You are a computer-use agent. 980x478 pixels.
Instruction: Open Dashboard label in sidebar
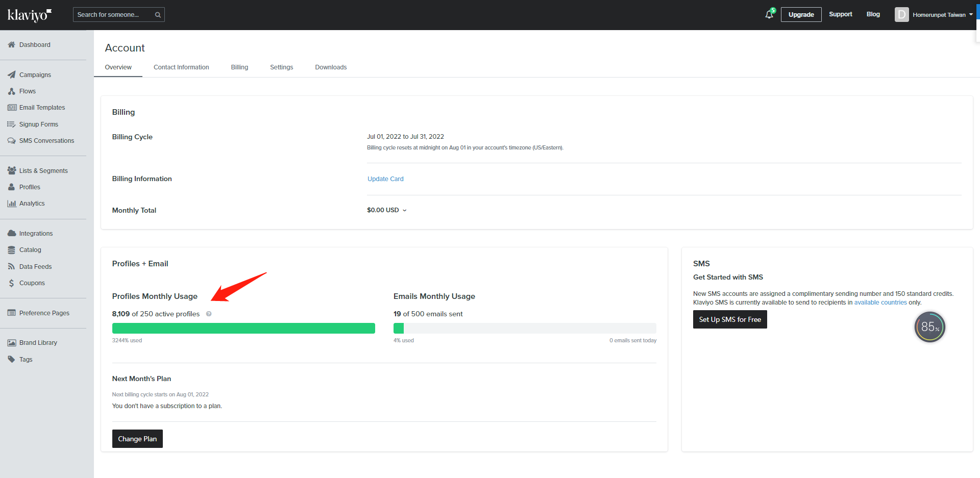(35, 45)
